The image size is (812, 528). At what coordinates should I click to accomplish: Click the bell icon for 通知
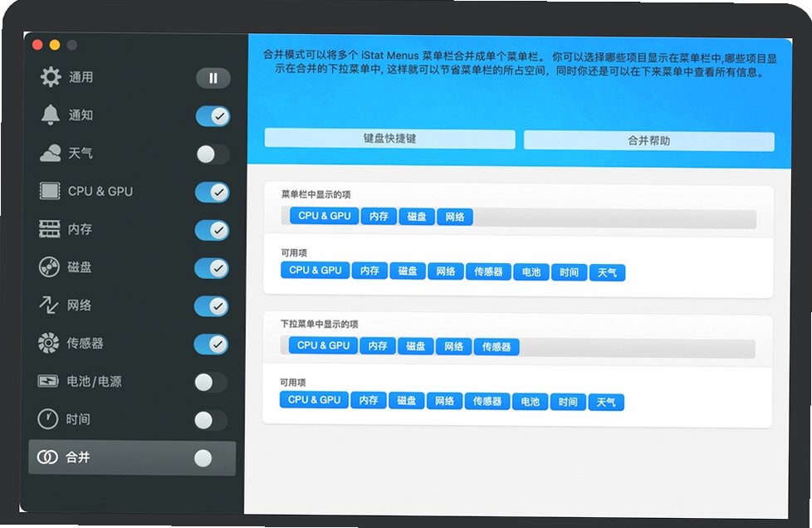click(51, 115)
